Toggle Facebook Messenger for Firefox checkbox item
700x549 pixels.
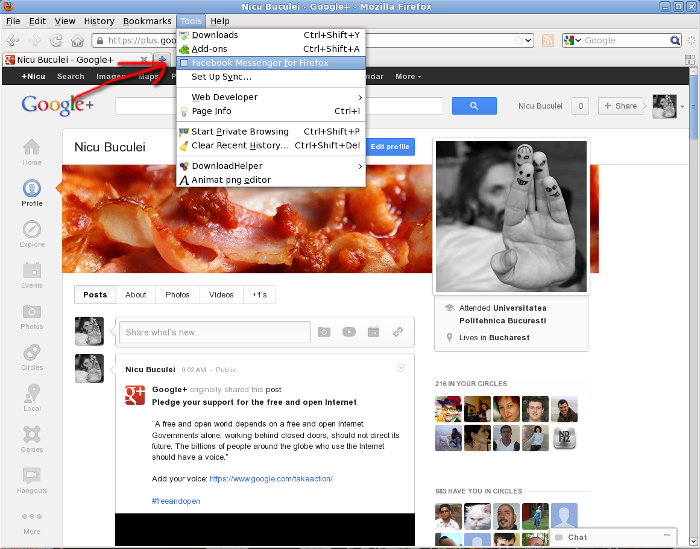point(271,63)
